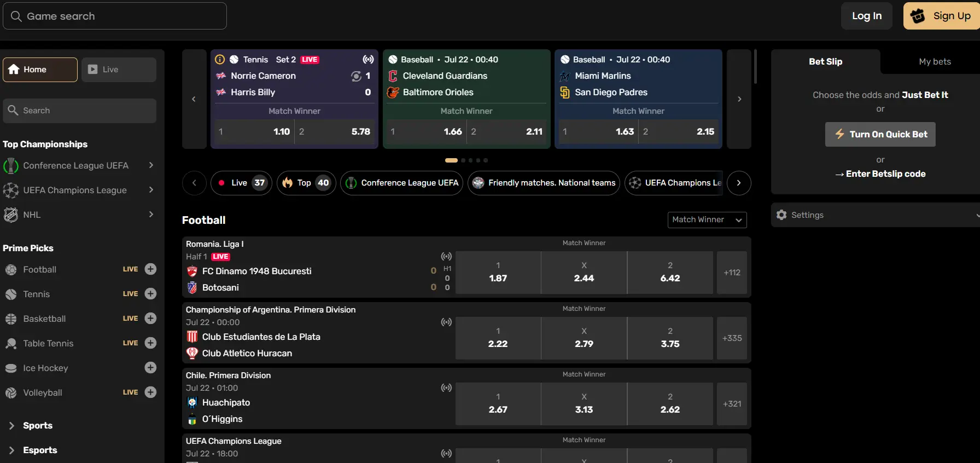Click the Enter Betslip code link
980x463 pixels.
click(880, 174)
